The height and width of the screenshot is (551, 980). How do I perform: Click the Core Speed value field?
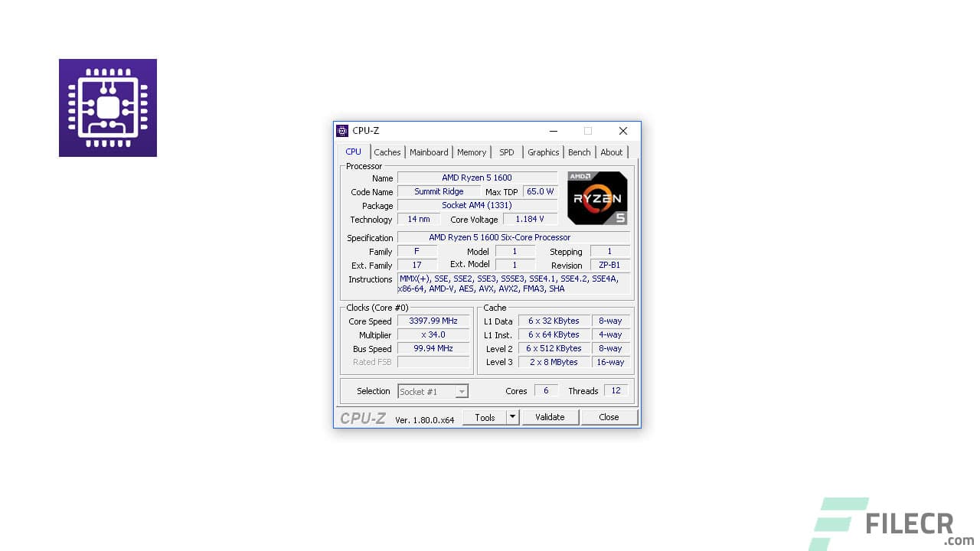[x=433, y=321]
